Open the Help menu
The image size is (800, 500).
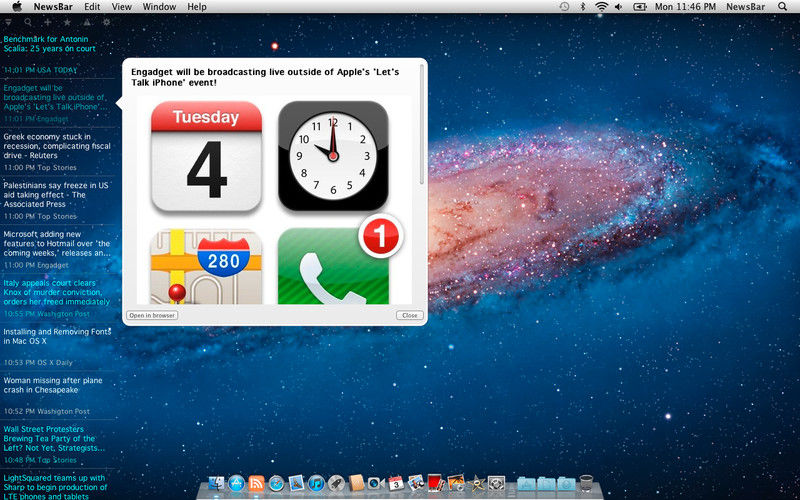pyautogui.click(x=197, y=7)
